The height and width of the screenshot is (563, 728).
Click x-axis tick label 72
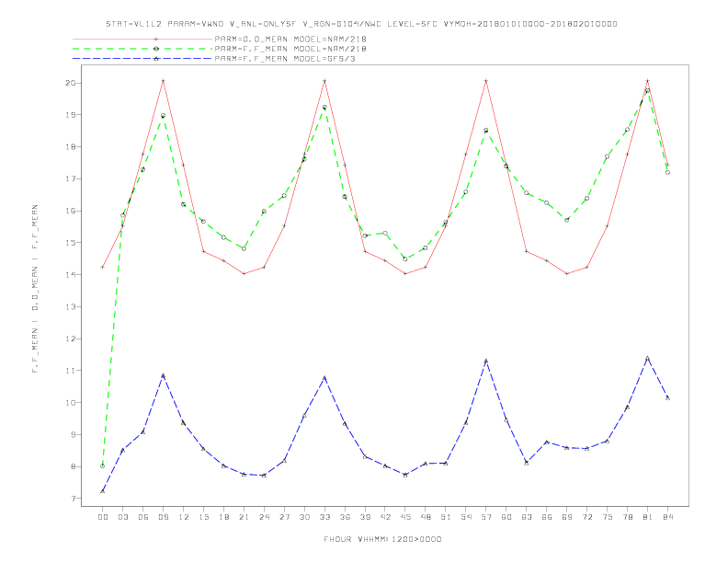(586, 517)
